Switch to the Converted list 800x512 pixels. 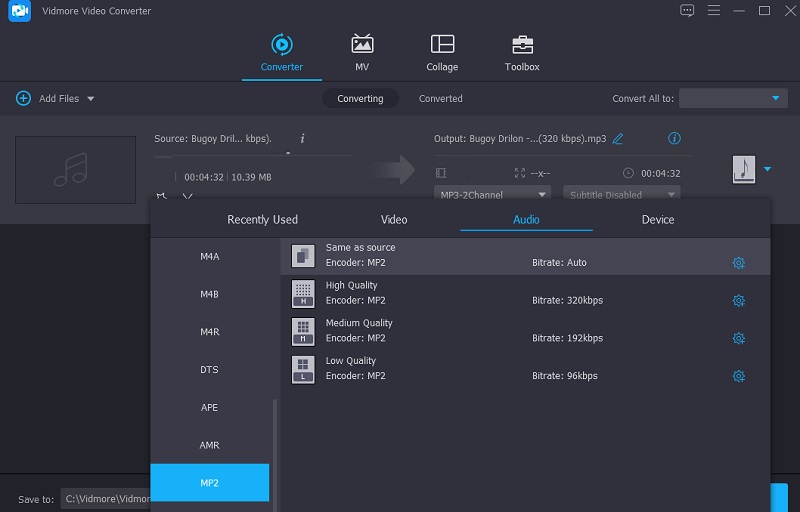[x=440, y=99]
